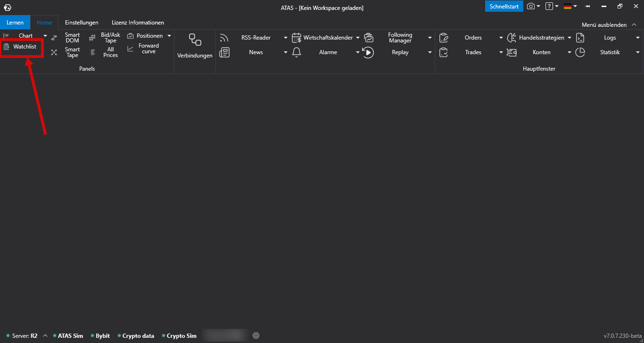Open the Watchlist panel
644x343 pixels.
[x=20, y=47]
